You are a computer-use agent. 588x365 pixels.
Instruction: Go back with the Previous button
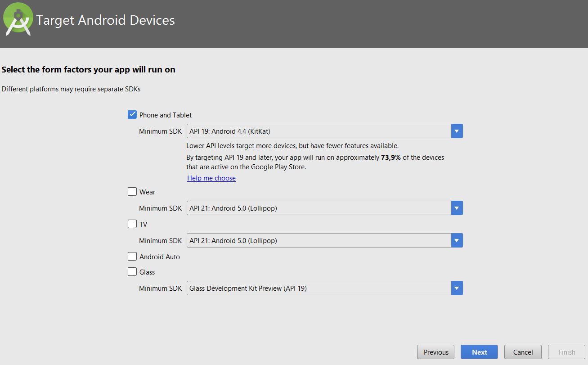tap(436, 352)
